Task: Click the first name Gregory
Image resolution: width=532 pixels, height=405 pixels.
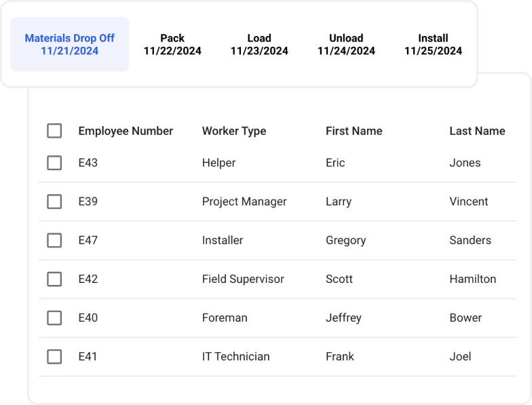Action: [x=346, y=240]
